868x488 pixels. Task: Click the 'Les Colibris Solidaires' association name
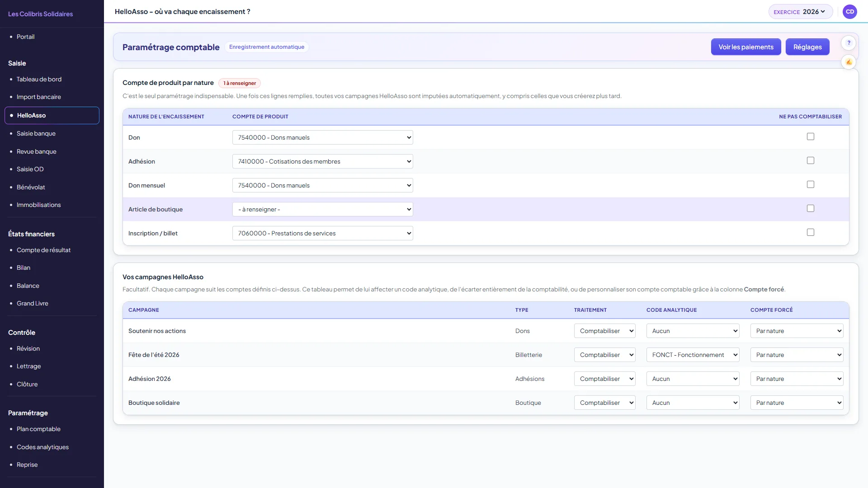pyautogui.click(x=40, y=14)
